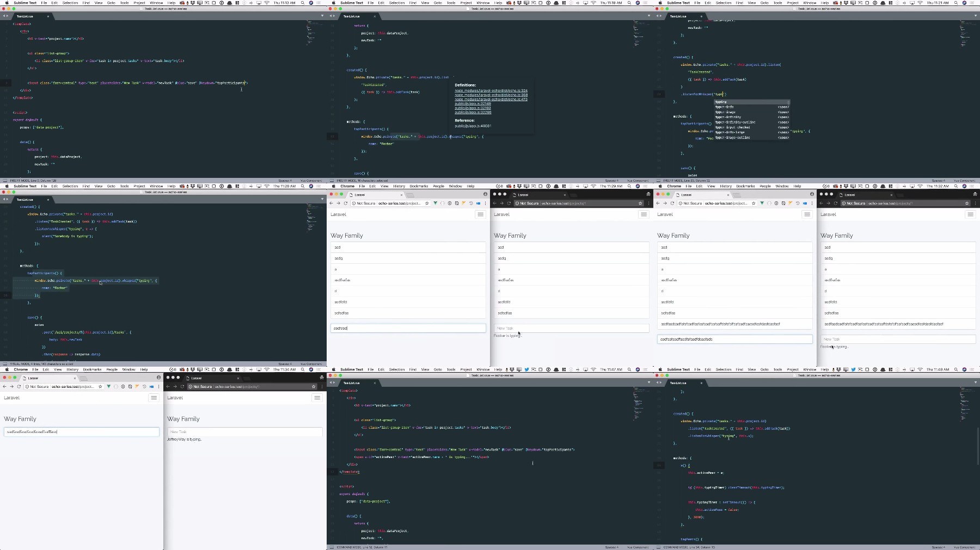Open the 'public/js/app.js:48081' reference link in the 11:18 AM popup
This screenshot has width=980, height=550.
tap(473, 126)
